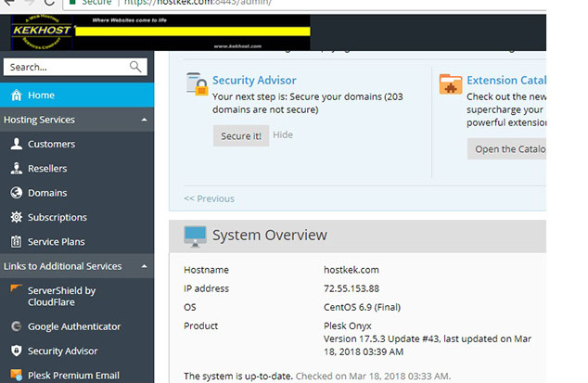Click the Resellers icon
This screenshot has width=588, height=383.
16,169
